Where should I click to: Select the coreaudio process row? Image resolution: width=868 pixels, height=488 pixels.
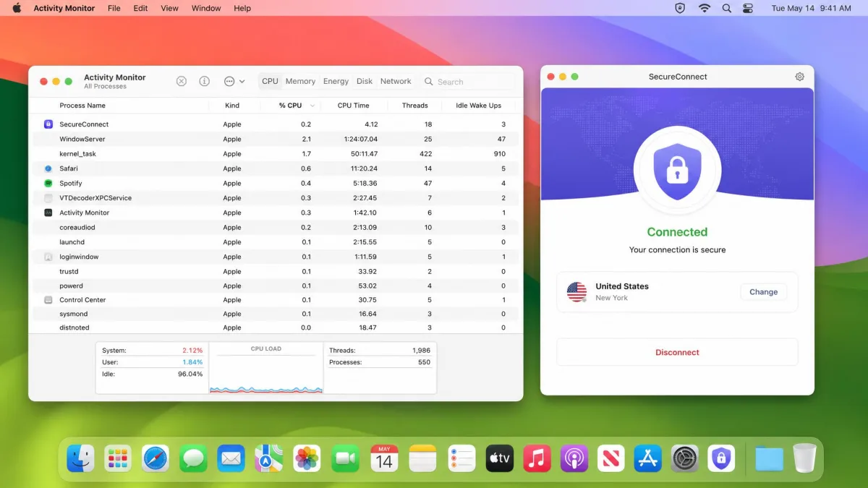[x=276, y=227]
